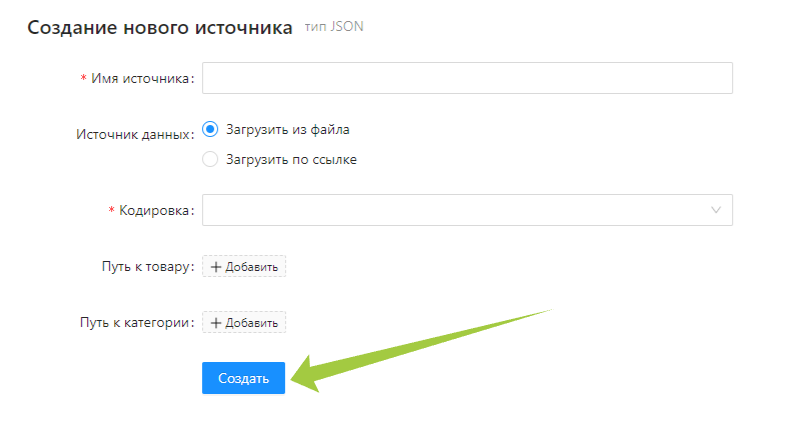
Task: Click the Источник данных label
Action: coord(134,135)
